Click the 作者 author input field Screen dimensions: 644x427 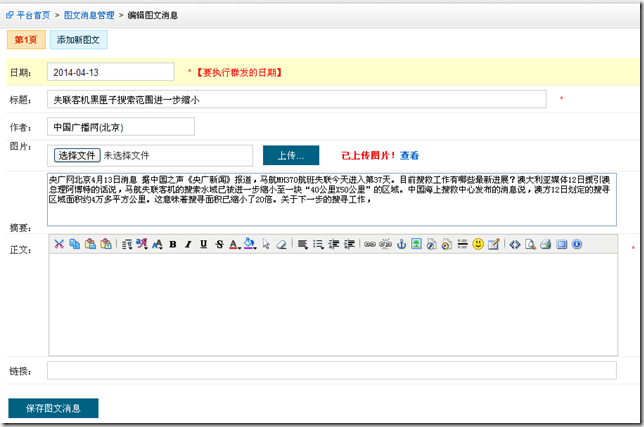tap(121, 127)
